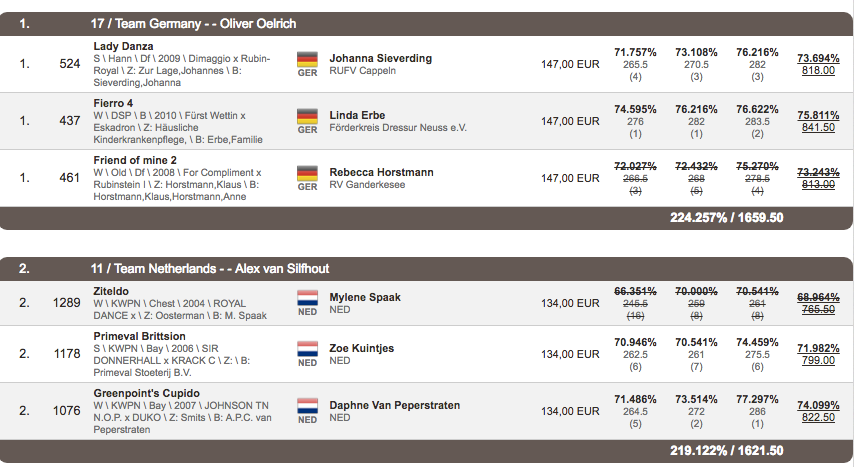
Task: Select horse name Greenpoint's Cupido
Action: tap(147, 393)
